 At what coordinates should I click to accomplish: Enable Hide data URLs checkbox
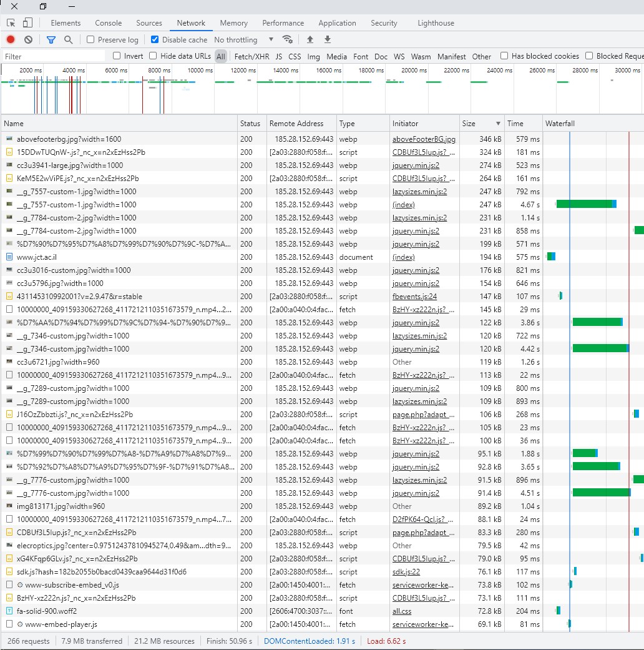153,56
